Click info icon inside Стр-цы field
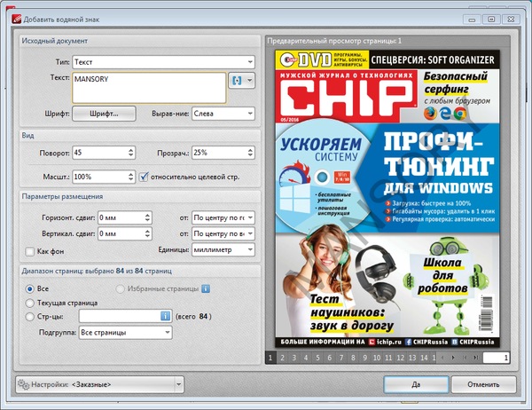This screenshot has height=410, width=532. pos(164,316)
